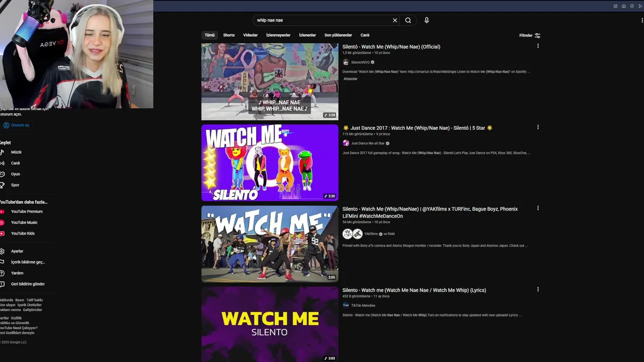Image resolution: width=644 pixels, height=362 pixels.
Task: Click the YAKfilms channel avatars
Action: tap(352, 234)
